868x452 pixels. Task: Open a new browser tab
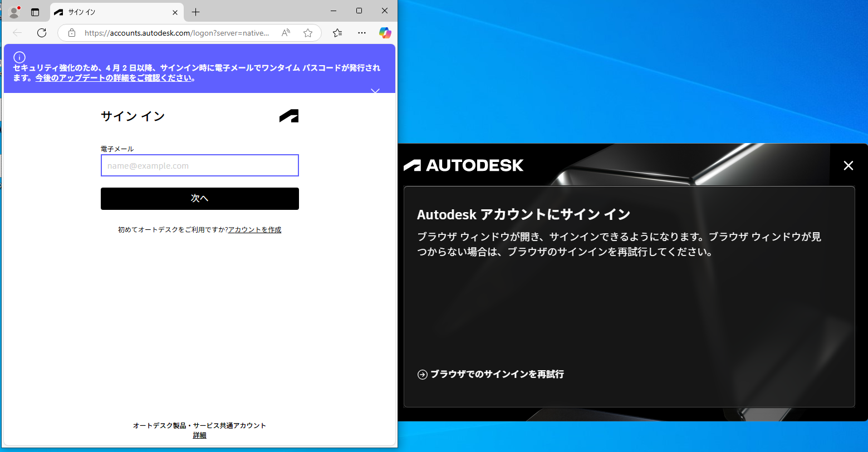195,12
